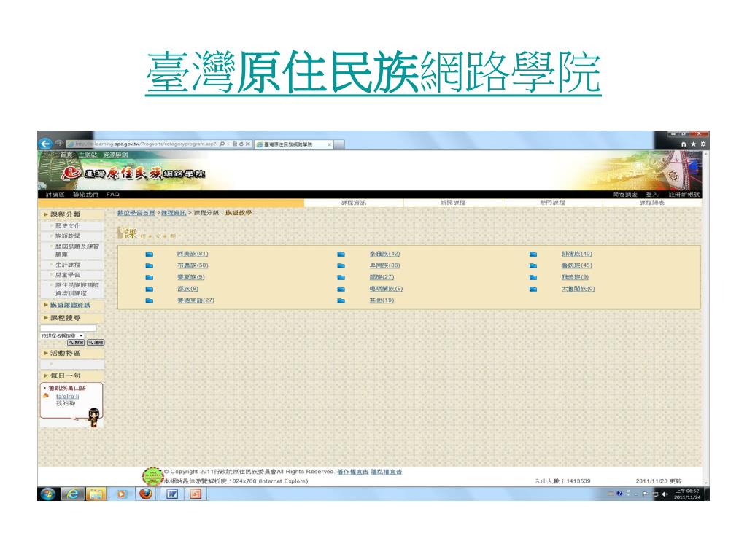Screen dimensions: 747x560
Task: Select the 臺灣原住民族網路學院 browser tab
Action: (293, 144)
